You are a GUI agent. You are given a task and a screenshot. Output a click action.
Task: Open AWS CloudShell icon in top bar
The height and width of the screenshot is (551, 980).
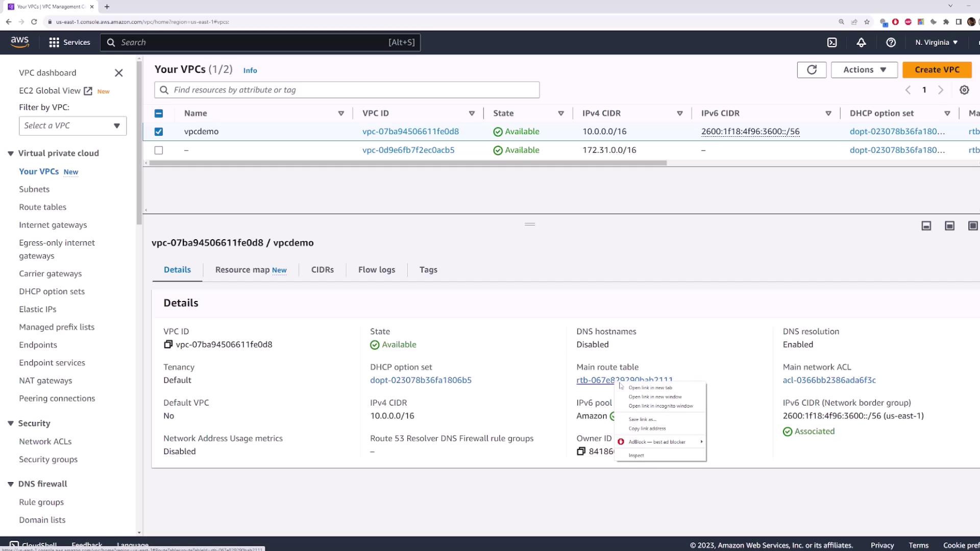832,42
